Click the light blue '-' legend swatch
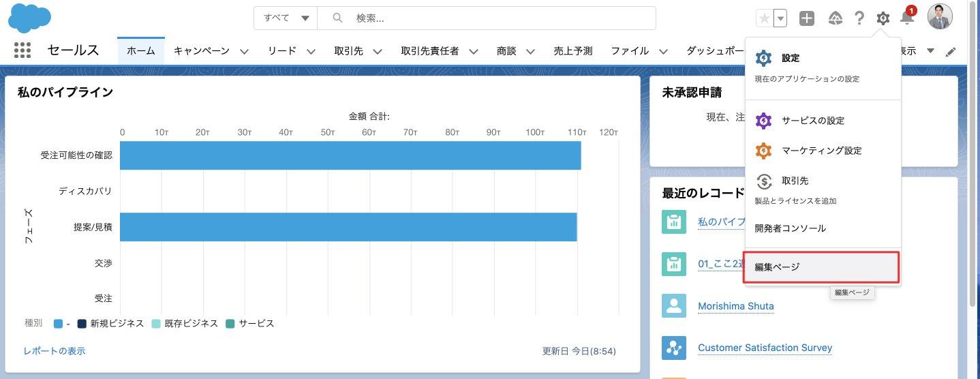This screenshot has width=980, height=379. coord(59,324)
